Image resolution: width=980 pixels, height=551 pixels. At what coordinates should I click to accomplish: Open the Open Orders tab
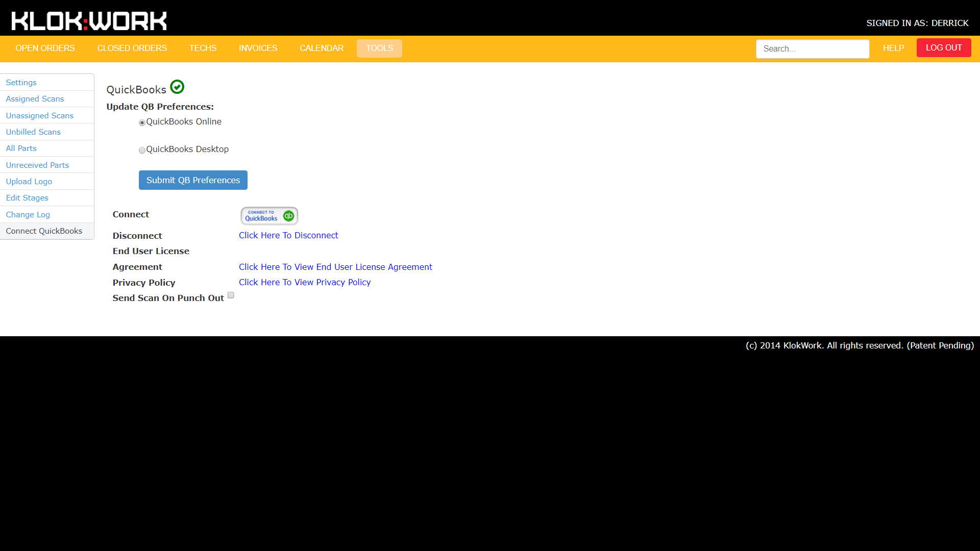pyautogui.click(x=45, y=48)
